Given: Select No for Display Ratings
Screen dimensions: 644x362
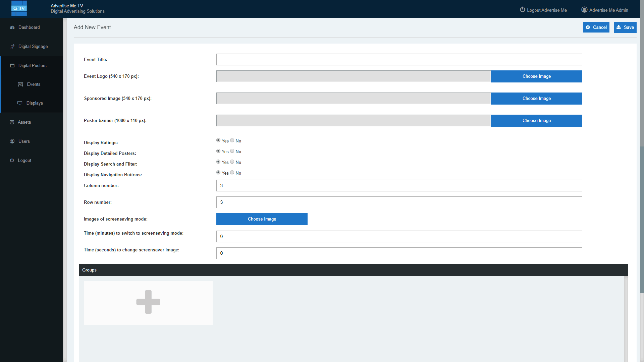Looking at the screenshot, I should click(x=232, y=140).
